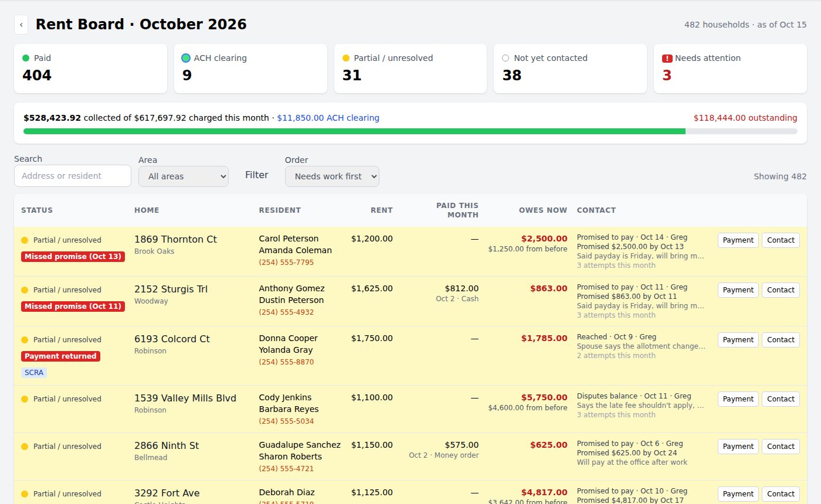Image resolution: width=821 pixels, height=504 pixels.
Task: Click Contact for 1539 Valley Mills Blvd
Action: [781, 399]
